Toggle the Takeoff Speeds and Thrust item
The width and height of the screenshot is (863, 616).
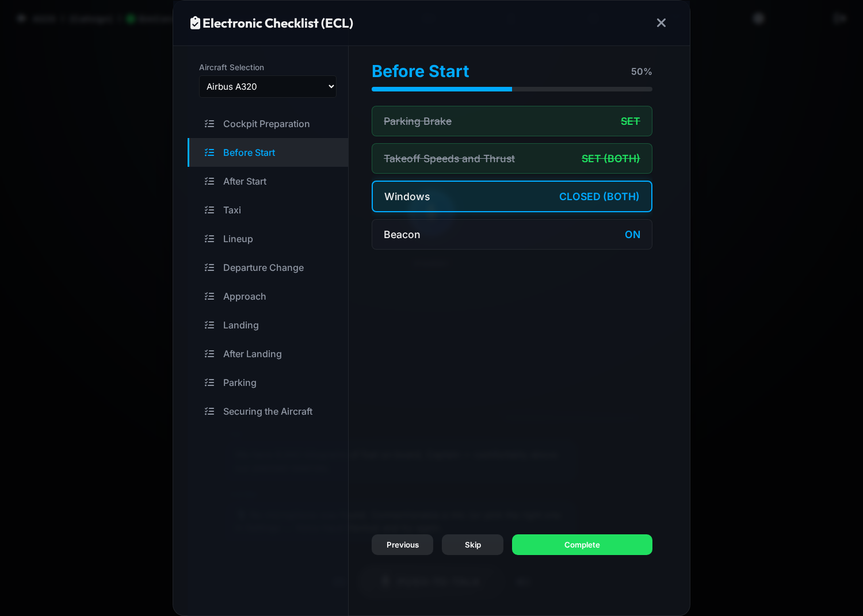pos(512,159)
